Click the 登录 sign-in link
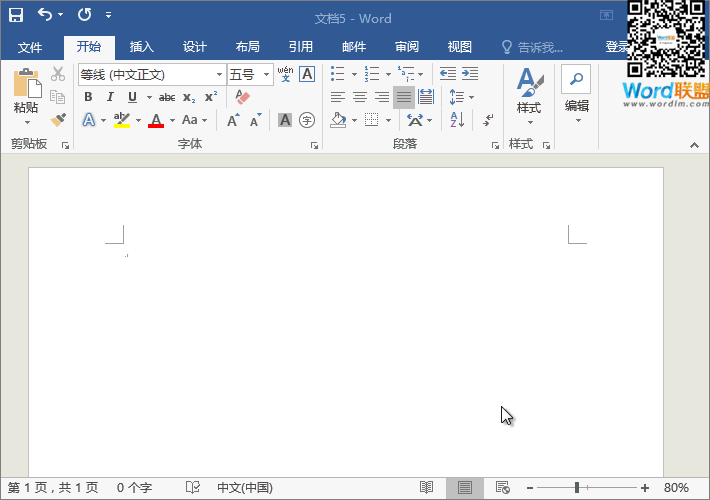 click(617, 47)
